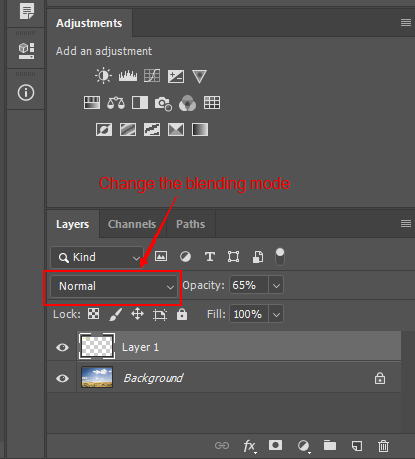This screenshot has height=459, width=415.
Task: Add a Hue/Saturation adjustment
Action: click(92, 103)
